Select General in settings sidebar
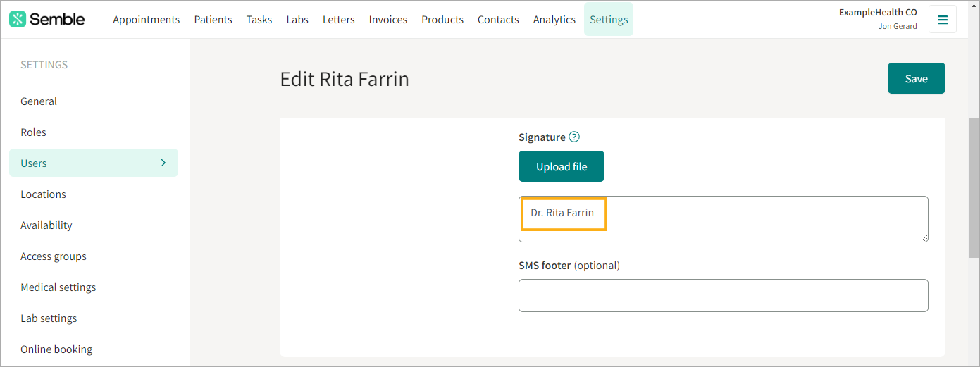This screenshot has height=367, width=980. 39,101
